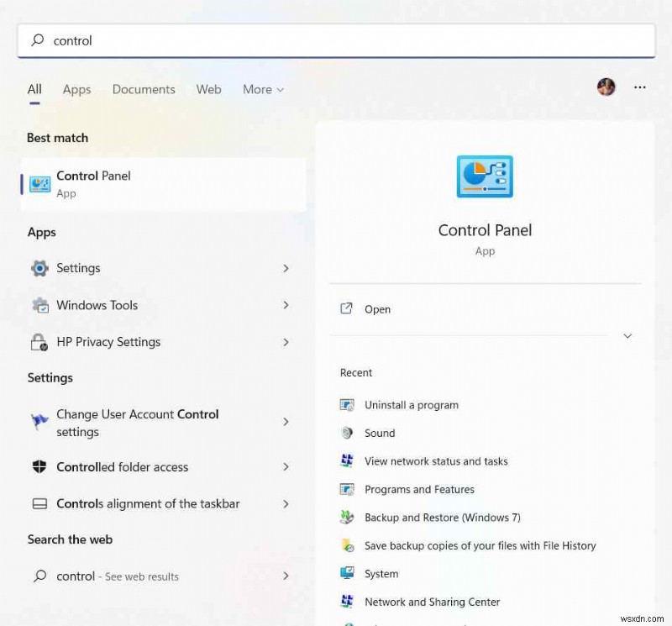Click control - See web results
The height and width of the screenshot is (626, 672).
(117, 576)
